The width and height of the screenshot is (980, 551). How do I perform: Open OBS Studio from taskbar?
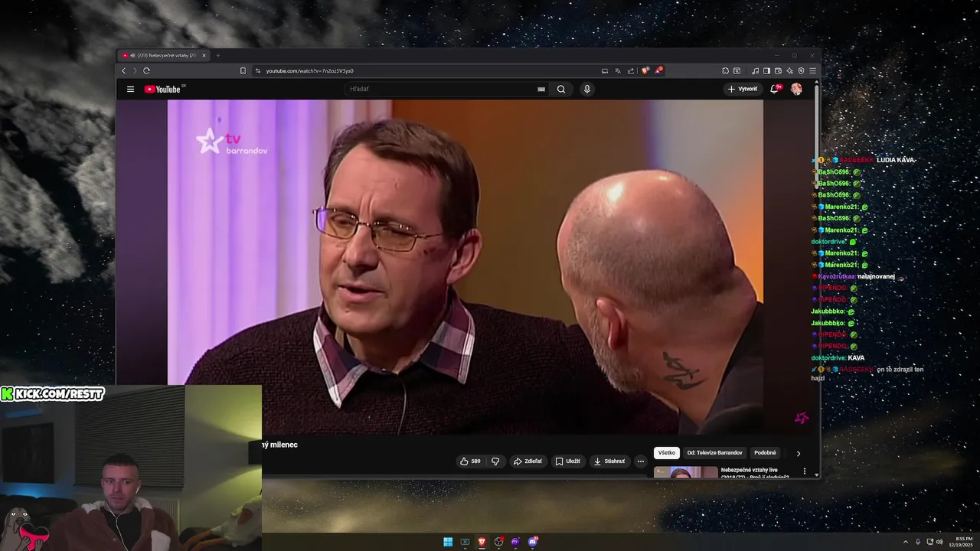pos(499,542)
